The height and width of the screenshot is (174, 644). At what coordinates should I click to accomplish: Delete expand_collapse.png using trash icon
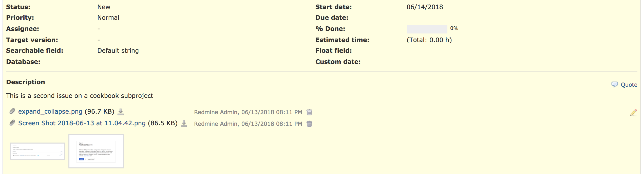(x=309, y=112)
